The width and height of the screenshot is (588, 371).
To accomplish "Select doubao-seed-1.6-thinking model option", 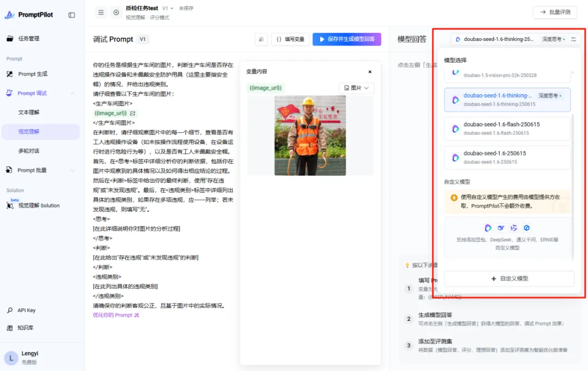I will click(x=507, y=100).
